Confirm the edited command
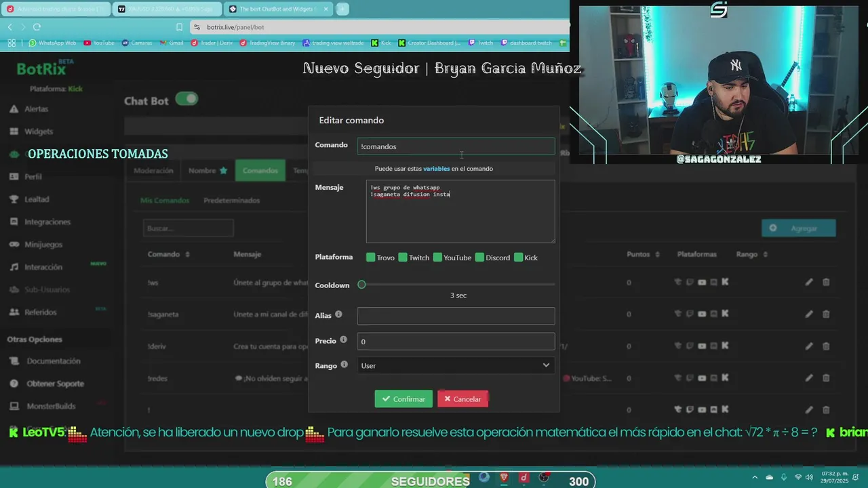Image resolution: width=868 pixels, height=488 pixels. 403,399
